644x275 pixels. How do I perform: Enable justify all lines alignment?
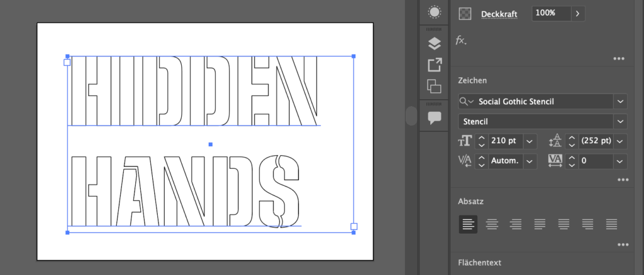tap(611, 224)
